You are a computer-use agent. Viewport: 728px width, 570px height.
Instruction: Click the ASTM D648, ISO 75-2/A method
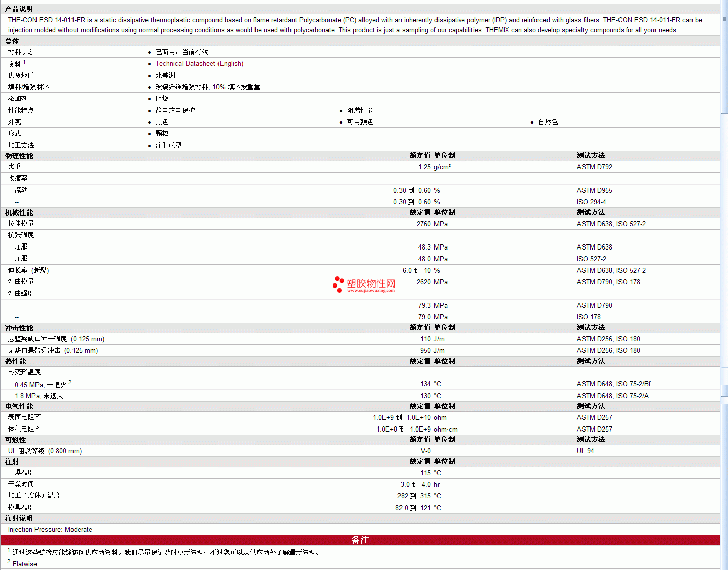pos(612,396)
